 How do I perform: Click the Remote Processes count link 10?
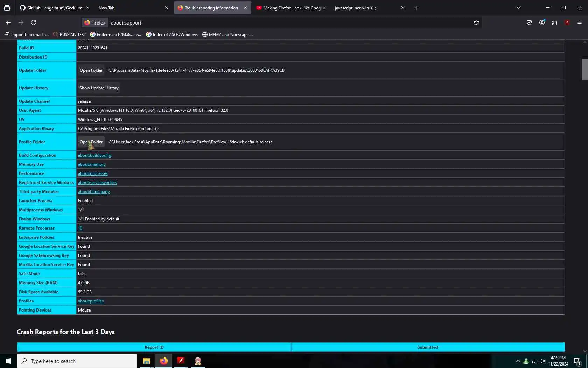[x=80, y=228]
